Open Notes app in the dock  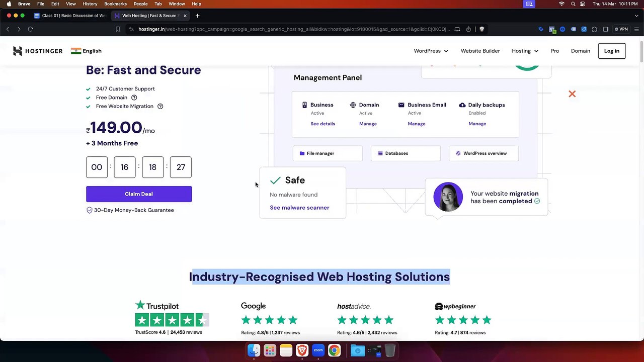tap(286, 350)
